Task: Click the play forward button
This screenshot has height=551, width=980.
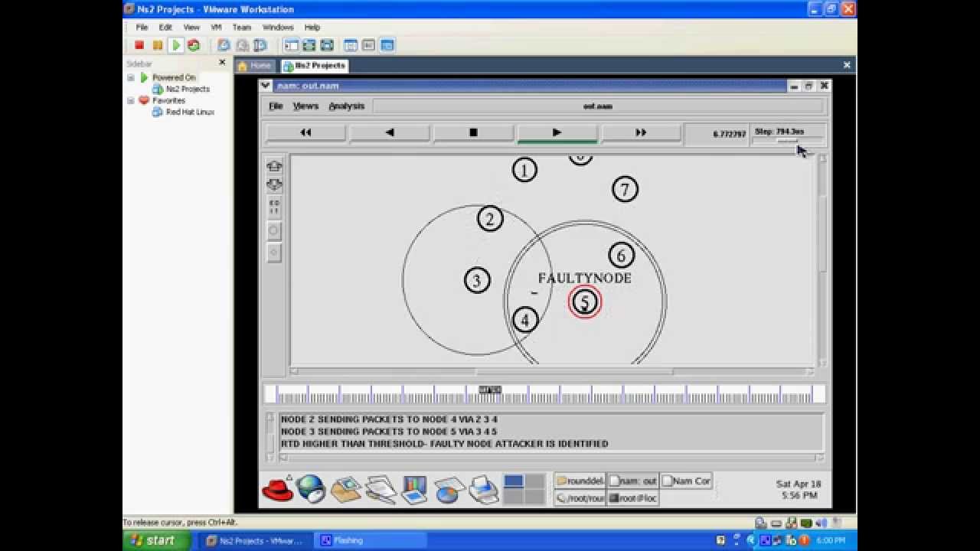Action: (x=557, y=133)
